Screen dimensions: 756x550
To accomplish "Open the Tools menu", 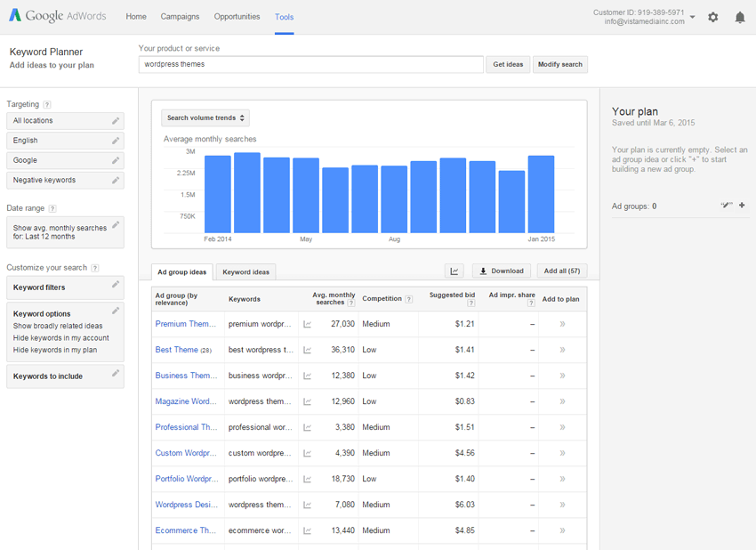I will click(284, 17).
